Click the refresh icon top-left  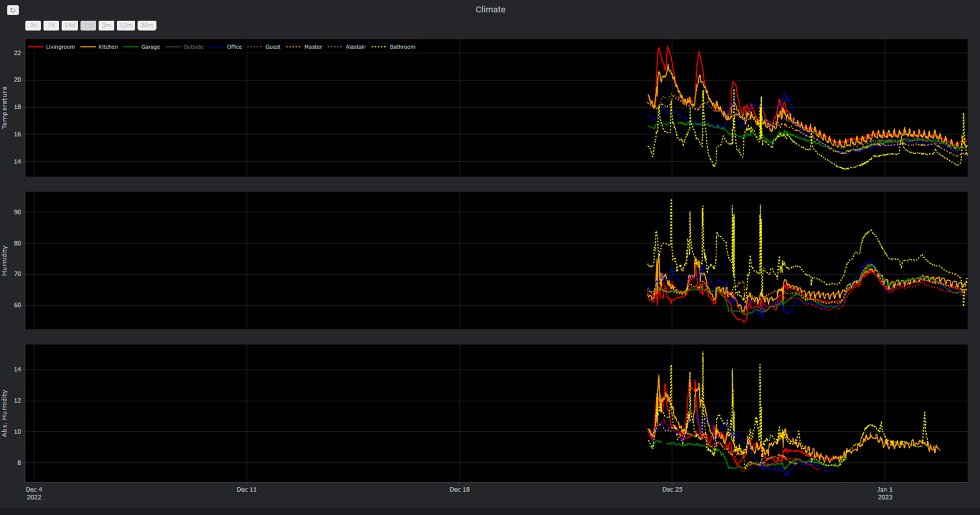(13, 10)
